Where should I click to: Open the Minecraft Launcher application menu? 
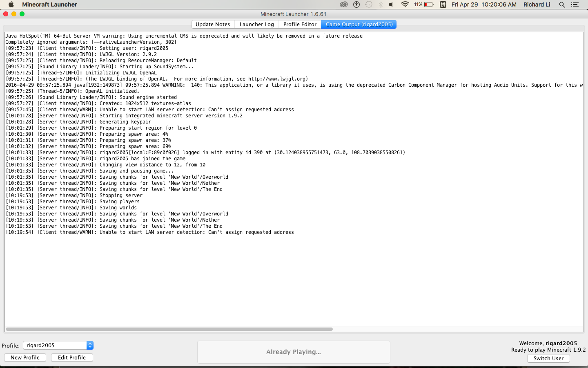49,4
